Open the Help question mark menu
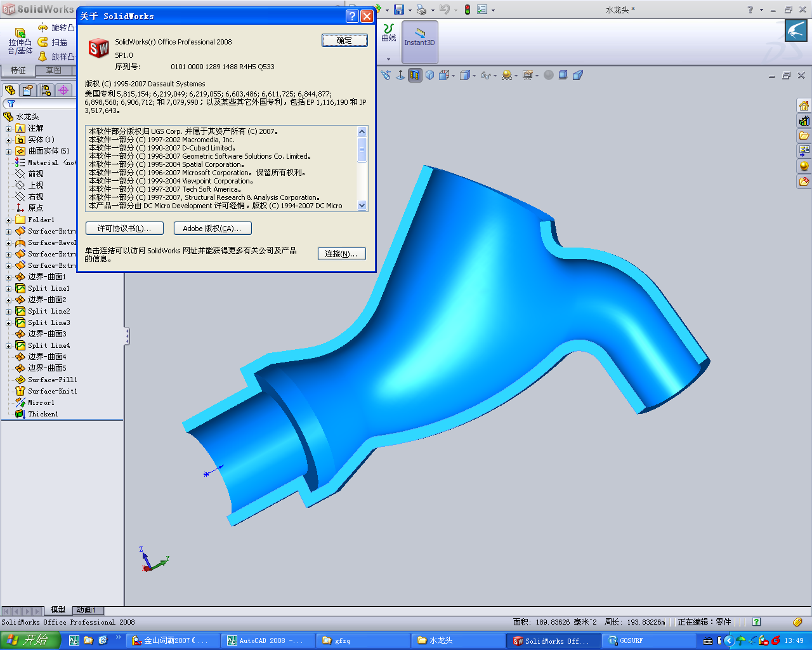 tap(750, 10)
